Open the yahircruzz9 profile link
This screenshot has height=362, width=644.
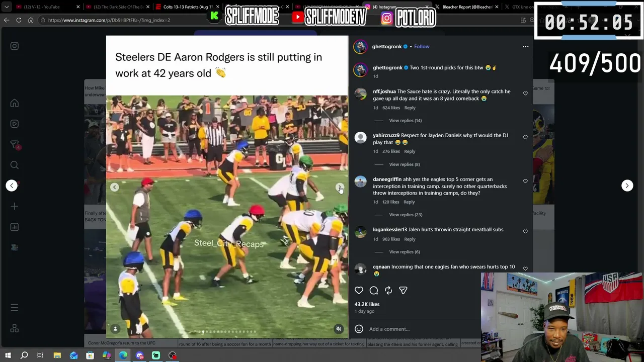click(386, 135)
